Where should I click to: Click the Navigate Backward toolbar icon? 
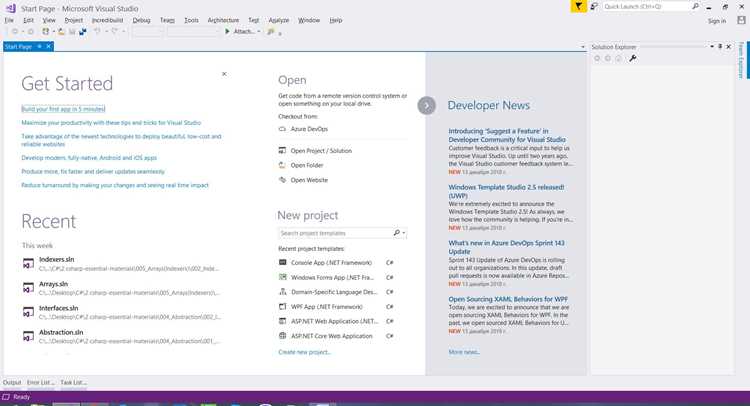15,32
